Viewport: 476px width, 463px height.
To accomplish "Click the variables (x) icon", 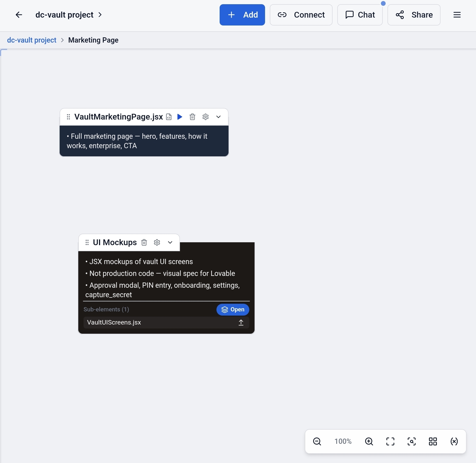I will click(454, 441).
